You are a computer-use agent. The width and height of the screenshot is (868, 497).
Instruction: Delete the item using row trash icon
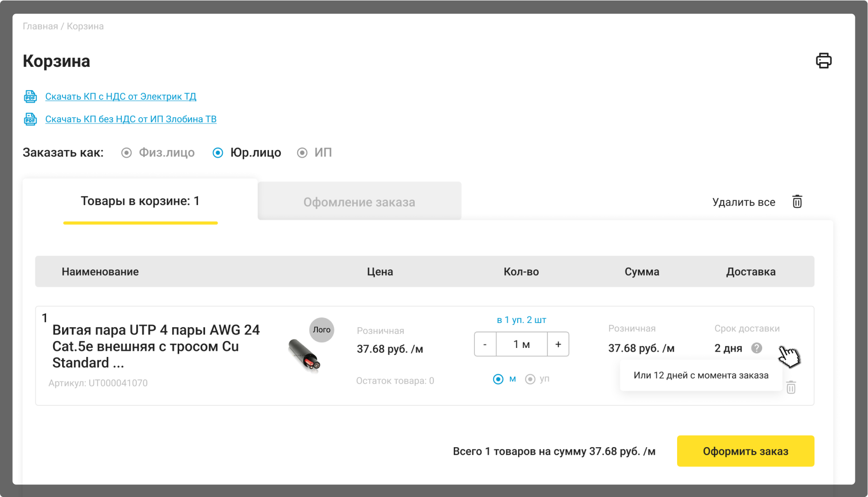click(x=791, y=387)
